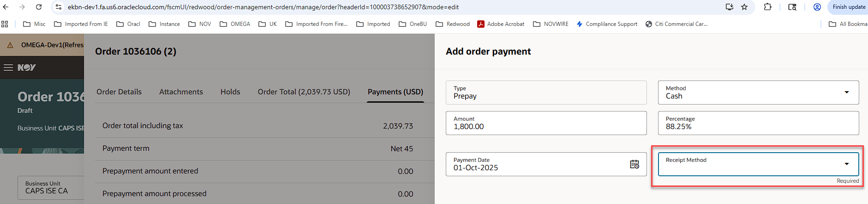
Task: Click the OMEGA-Dev1 warning triangle icon
Action: [10, 45]
